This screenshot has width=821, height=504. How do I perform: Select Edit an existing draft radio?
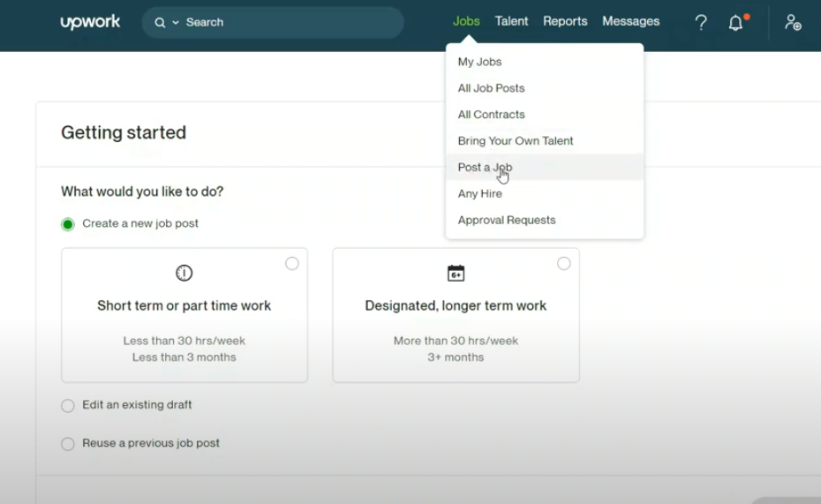tap(68, 406)
